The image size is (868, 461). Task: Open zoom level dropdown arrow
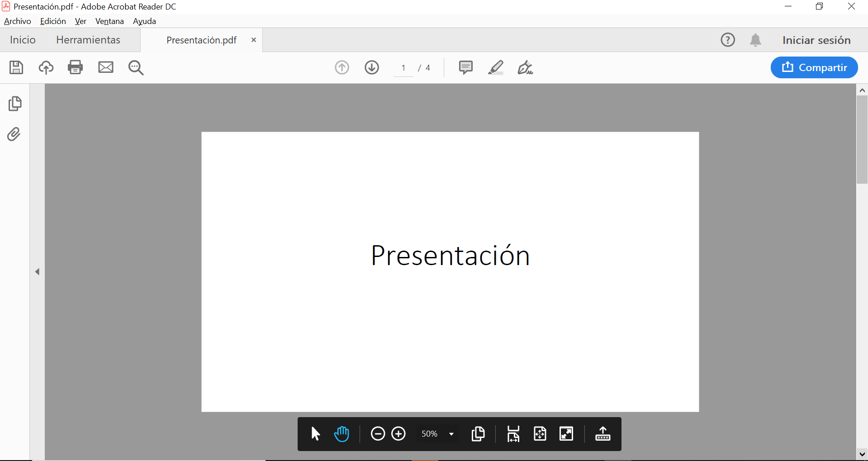point(451,434)
